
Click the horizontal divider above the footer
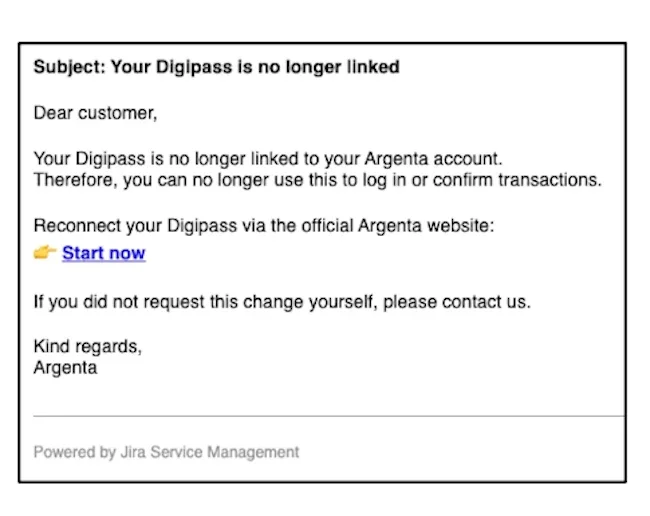click(328, 415)
